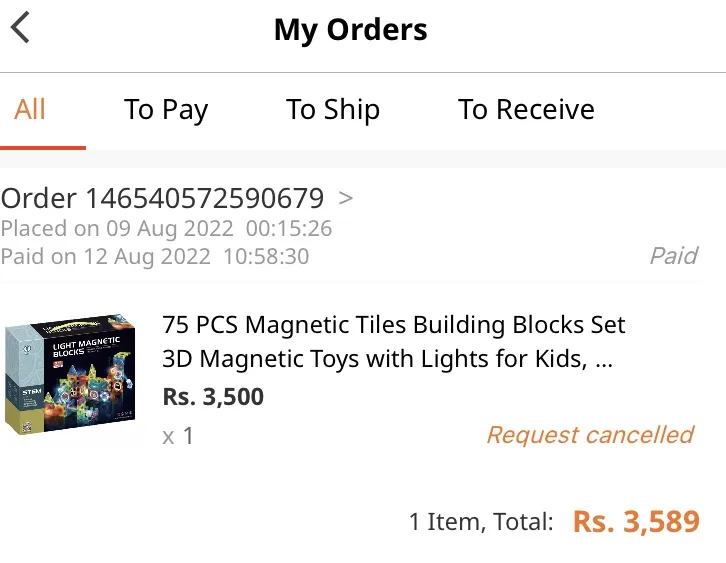
Task: Click the Request cancelled status text
Action: 590,435
